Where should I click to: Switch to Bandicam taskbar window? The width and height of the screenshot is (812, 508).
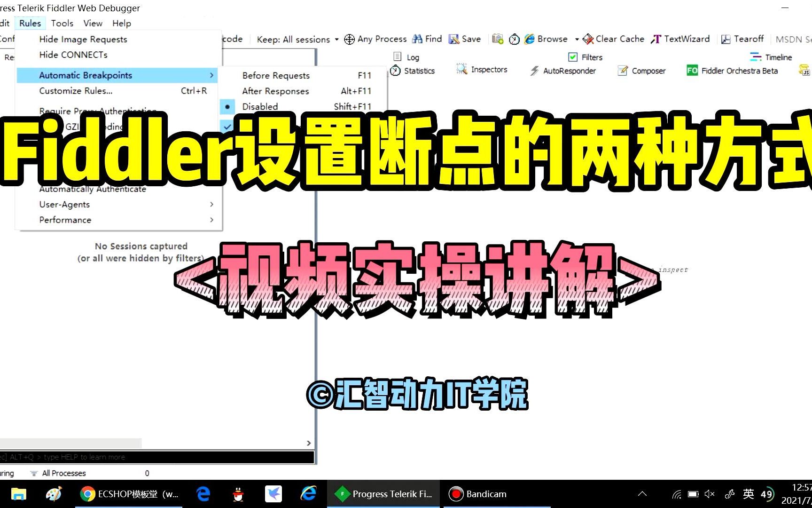click(496, 494)
